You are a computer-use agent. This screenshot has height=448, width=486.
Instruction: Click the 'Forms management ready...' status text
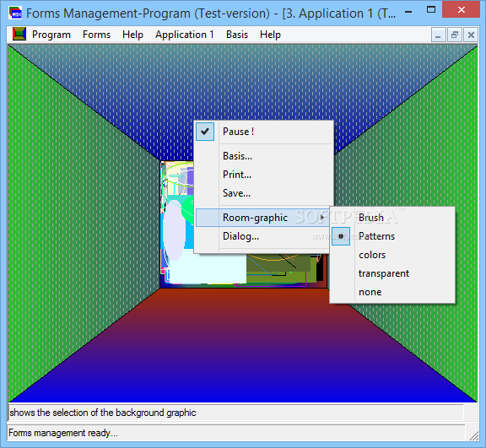(x=63, y=433)
